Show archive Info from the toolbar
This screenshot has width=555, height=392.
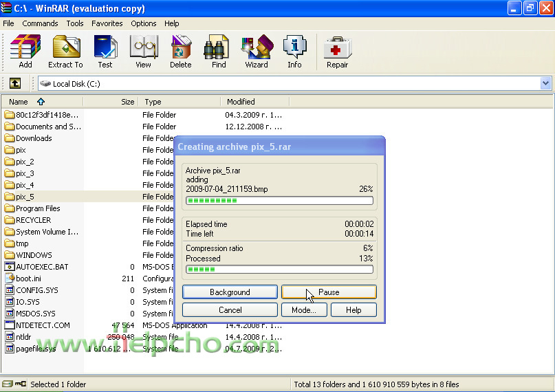[294, 52]
